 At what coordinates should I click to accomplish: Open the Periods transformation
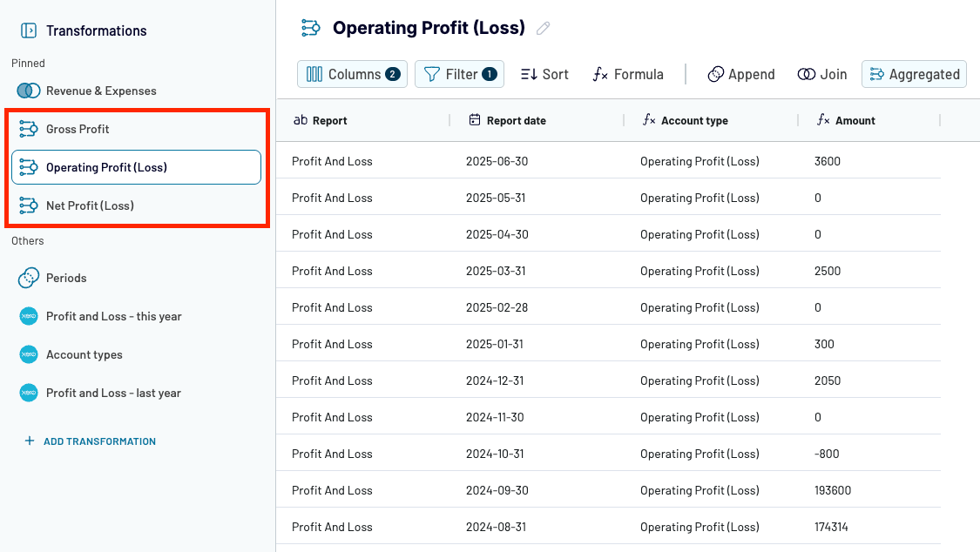[66, 278]
